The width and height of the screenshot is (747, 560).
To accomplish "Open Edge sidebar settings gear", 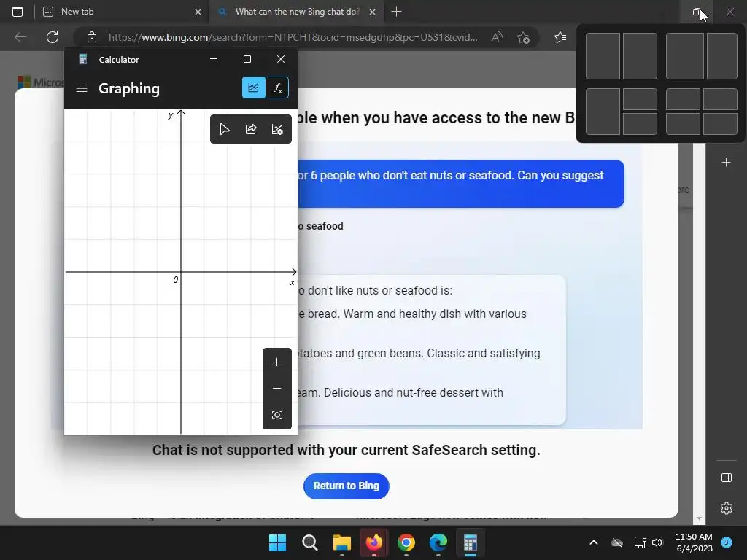I will click(x=727, y=508).
